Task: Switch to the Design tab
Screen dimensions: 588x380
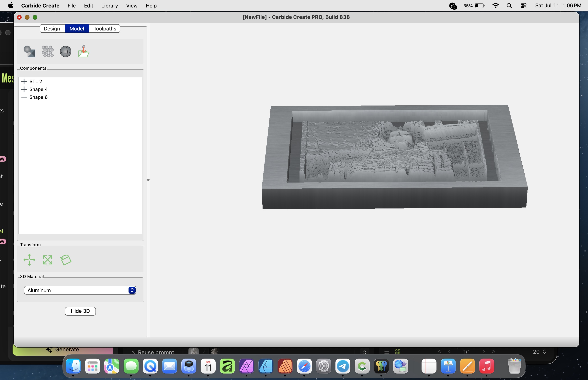Action: tap(52, 29)
